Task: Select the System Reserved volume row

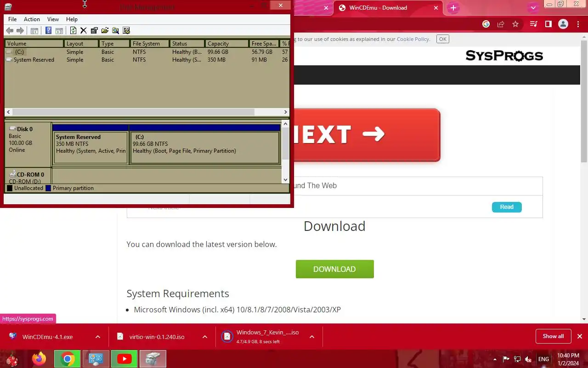Action: (x=147, y=60)
